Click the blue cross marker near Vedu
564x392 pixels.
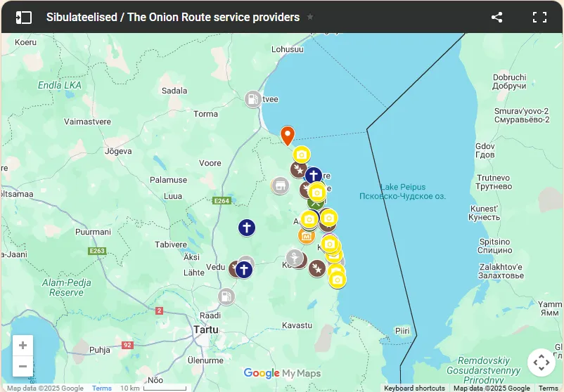[x=243, y=269]
